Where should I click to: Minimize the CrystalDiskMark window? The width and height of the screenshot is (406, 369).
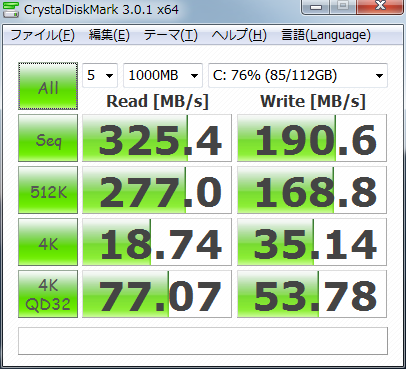tap(316, 7)
